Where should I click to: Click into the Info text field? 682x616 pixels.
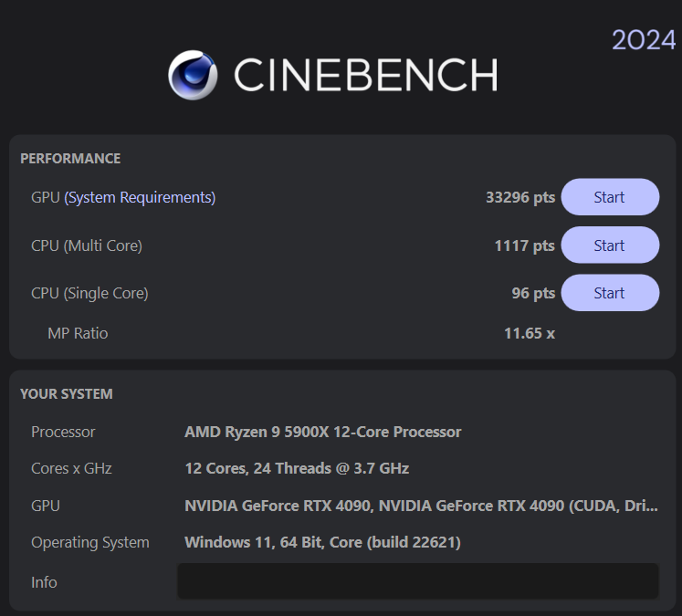pos(417,581)
